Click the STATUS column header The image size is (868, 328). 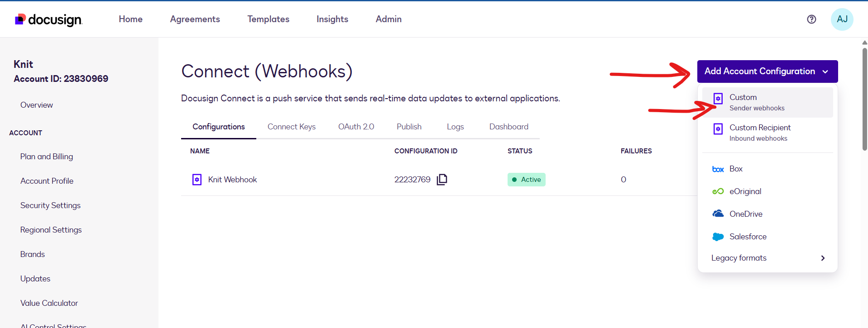point(520,151)
